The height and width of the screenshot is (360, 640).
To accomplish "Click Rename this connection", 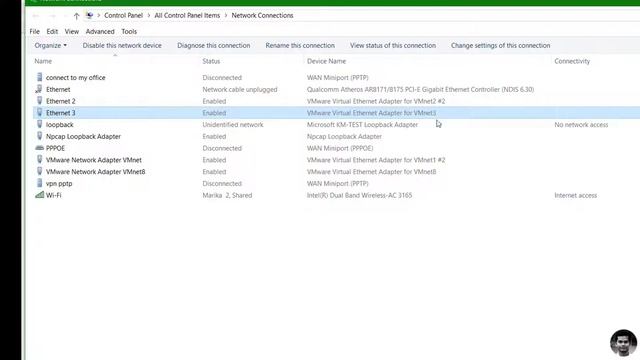I will (300, 45).
